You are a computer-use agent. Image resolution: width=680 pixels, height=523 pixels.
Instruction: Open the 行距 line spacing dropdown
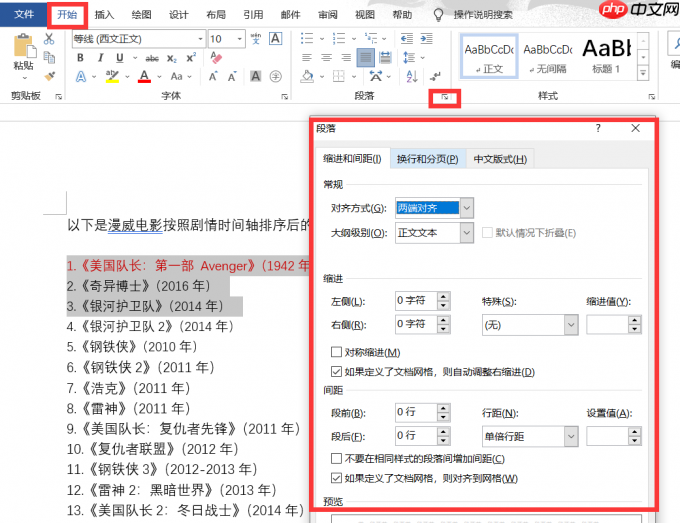click(x=571, y=436)
